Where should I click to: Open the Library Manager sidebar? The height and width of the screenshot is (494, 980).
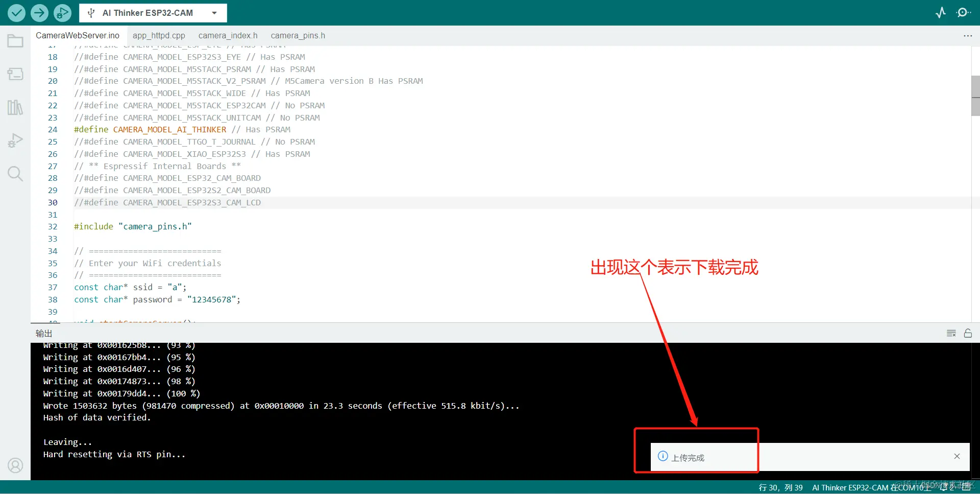click(15, 107)
